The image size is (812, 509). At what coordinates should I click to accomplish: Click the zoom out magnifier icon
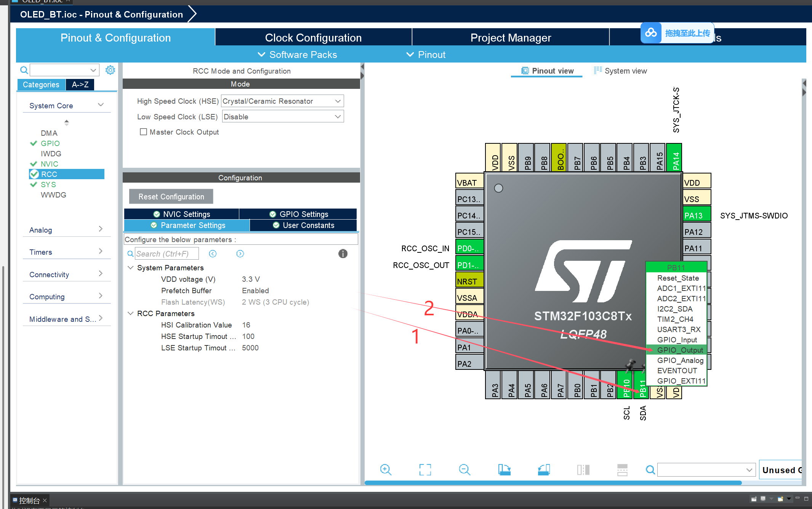[464, 469]
